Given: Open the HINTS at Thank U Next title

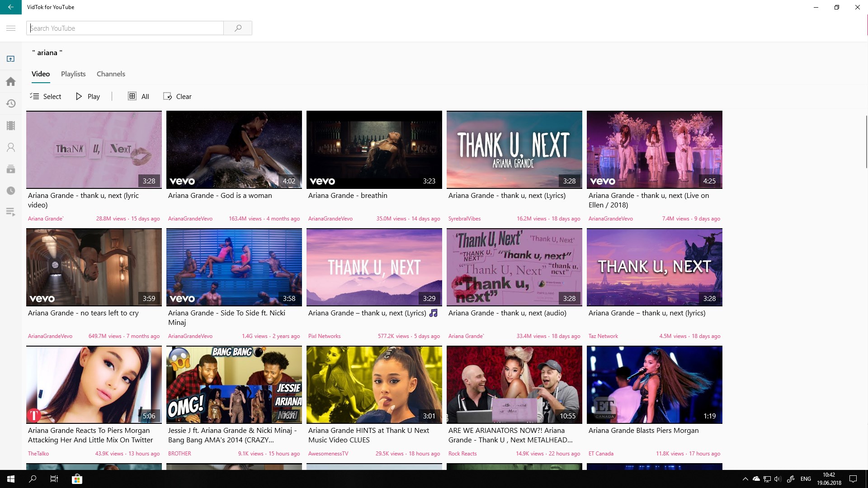Looking at the screenshot, I should (368, 435).
